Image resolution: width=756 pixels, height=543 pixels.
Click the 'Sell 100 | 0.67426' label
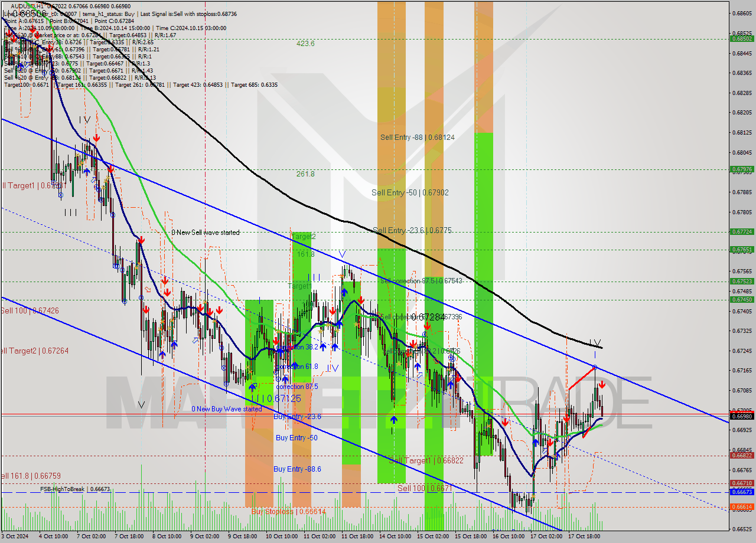(x=30, y=311)
